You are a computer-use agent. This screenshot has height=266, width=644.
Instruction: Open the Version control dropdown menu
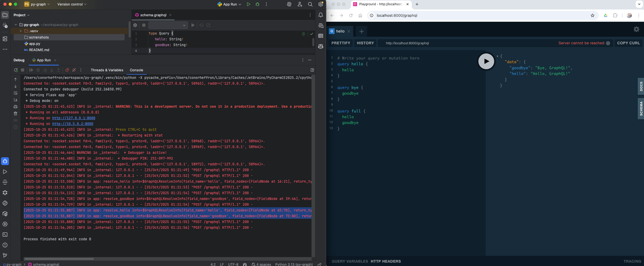71,4
